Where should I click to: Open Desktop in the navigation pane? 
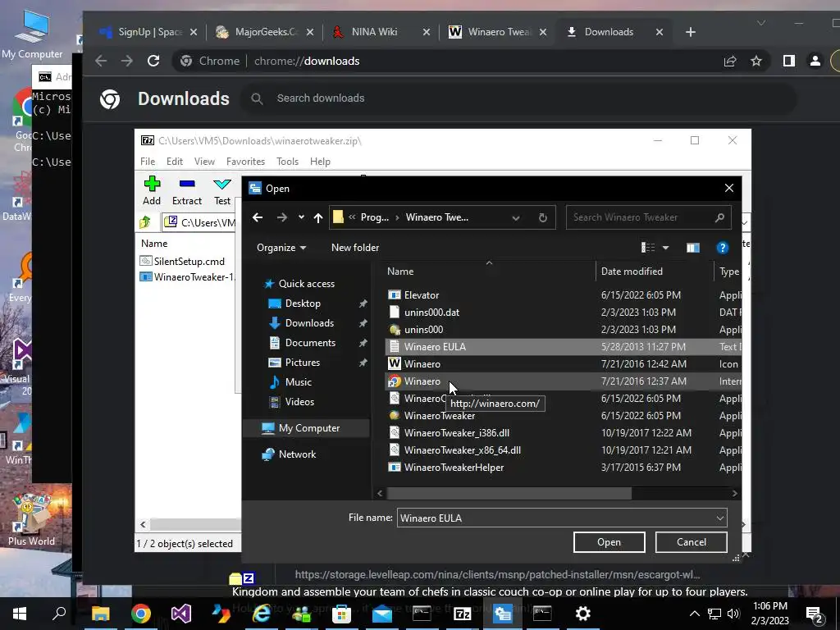303,304
